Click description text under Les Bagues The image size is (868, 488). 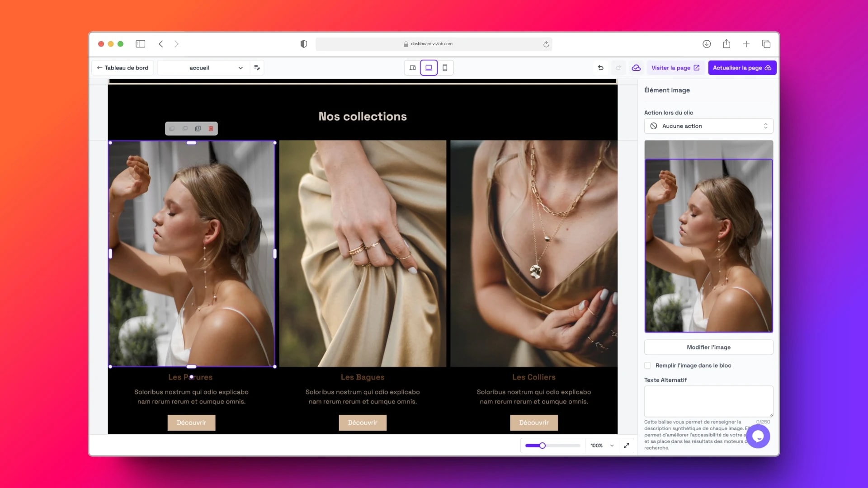click(x=363, y=397)
